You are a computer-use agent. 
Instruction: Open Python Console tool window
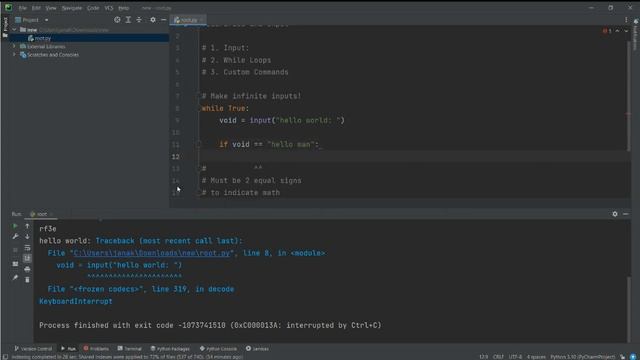coord(218,349)
